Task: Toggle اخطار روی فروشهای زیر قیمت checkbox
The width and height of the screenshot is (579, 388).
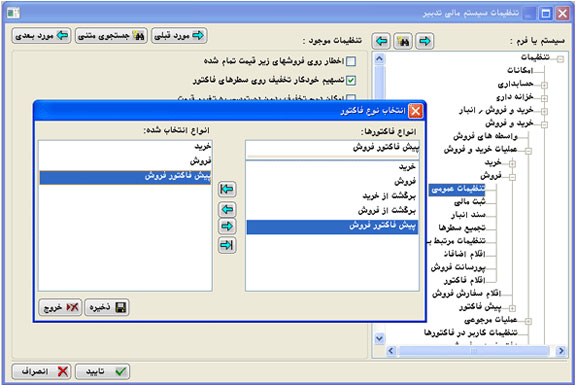Action: pyautogui.click(x=351, y=61)
